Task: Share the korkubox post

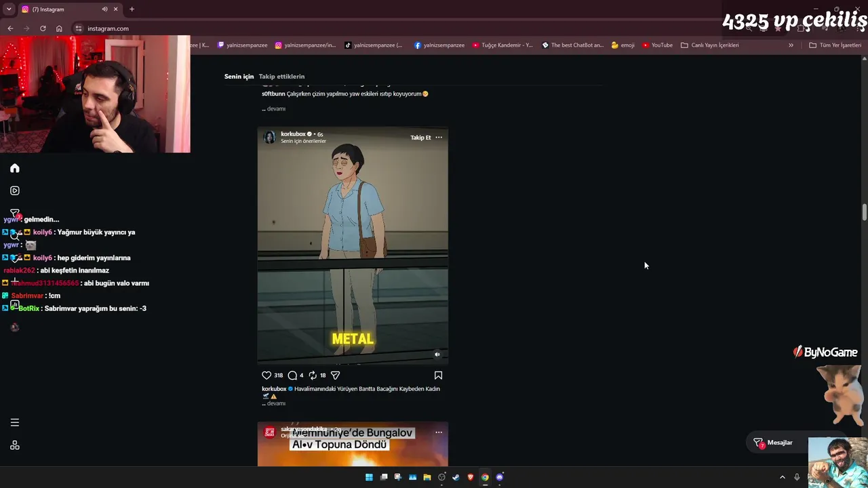Action: click(335, 375)
